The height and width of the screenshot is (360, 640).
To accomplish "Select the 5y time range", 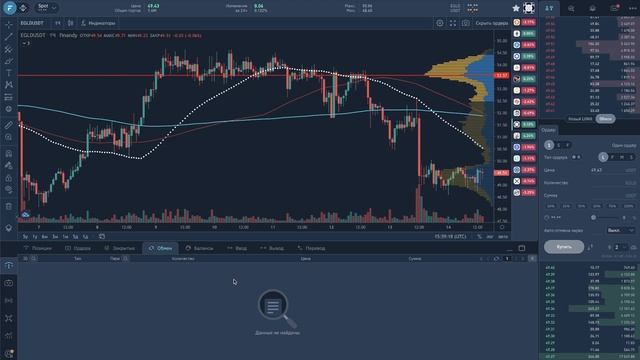I will click(25, 236).
